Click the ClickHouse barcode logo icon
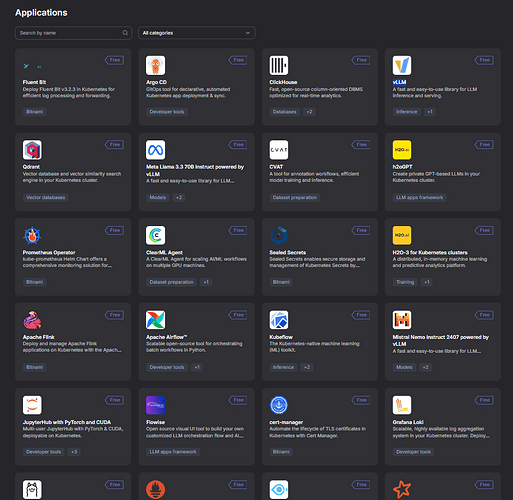The image size is (513, 500). pyautogui.click(x=279, y=65)
